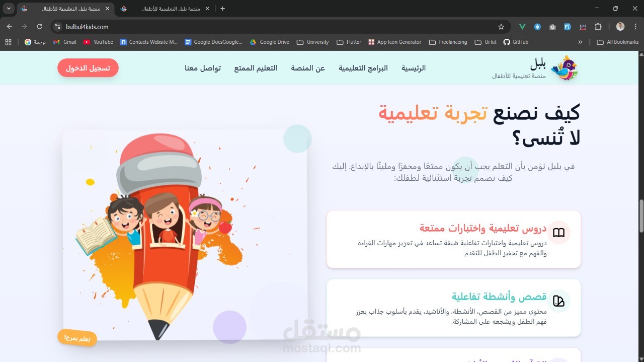Open the Vue devtools extension icon

523,27
